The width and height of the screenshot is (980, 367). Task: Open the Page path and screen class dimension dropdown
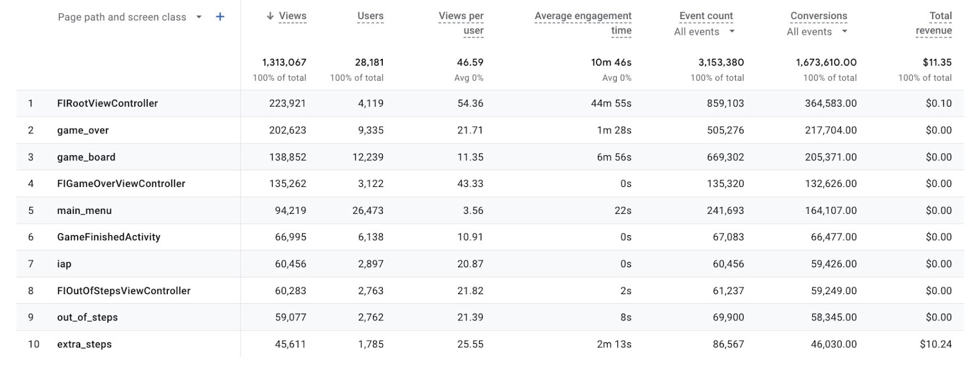pos(198,17)
